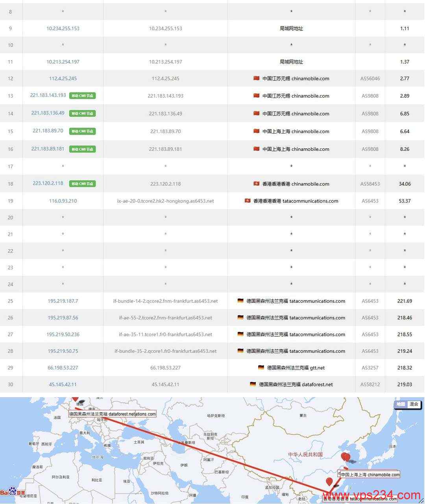Click the China flag in hop 15 Shanghai row
This screenshot has height=504, width=425.
(257, 131)
